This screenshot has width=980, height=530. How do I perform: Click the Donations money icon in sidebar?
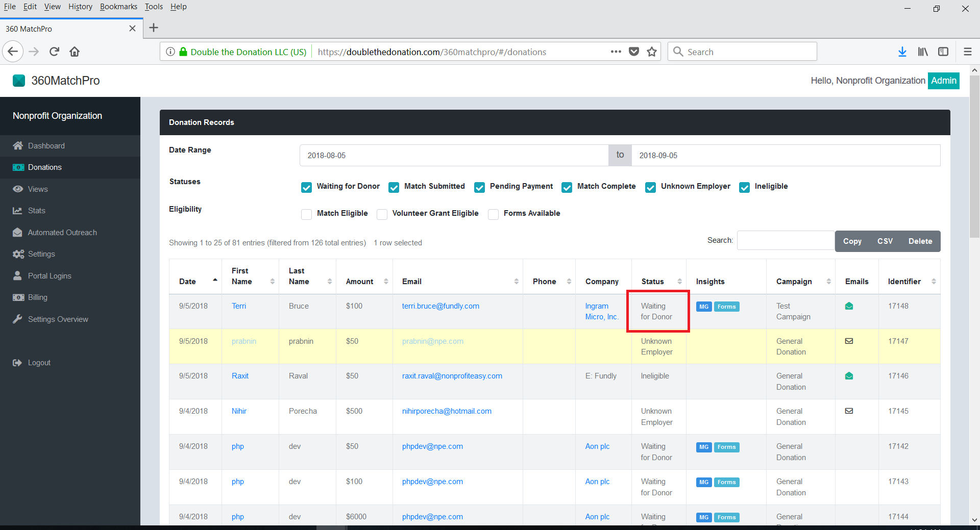(18, 167)
